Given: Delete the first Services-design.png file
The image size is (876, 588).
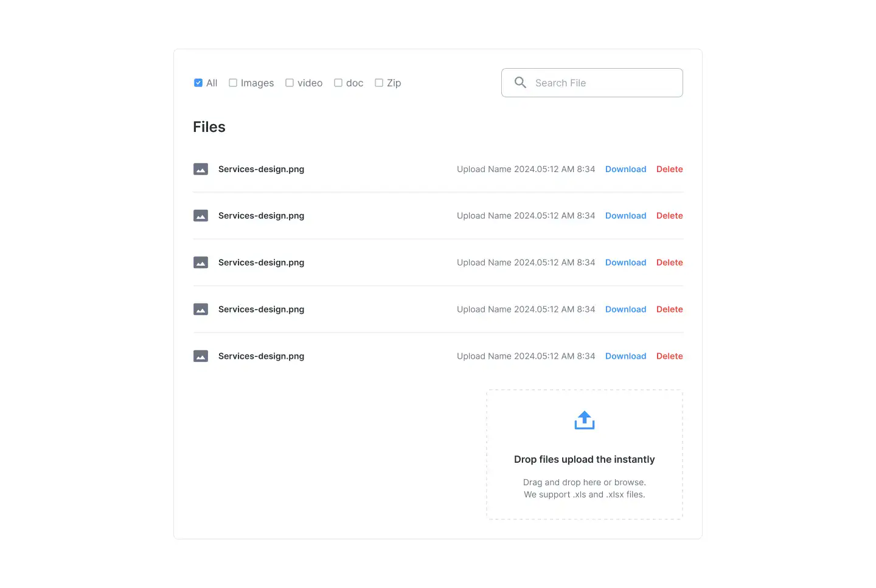Looking at the screenshot, I should (x=670, y=169).
